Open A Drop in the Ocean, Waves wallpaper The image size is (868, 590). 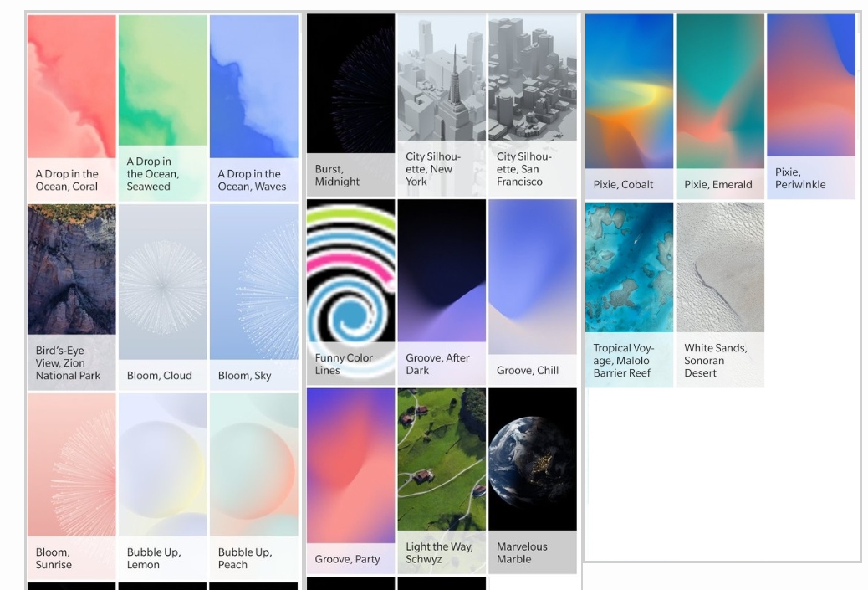tap(253, 107)
